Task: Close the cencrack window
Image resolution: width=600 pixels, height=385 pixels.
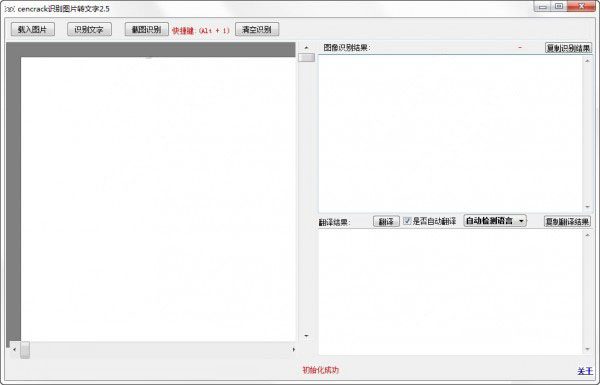Action: 581,6
